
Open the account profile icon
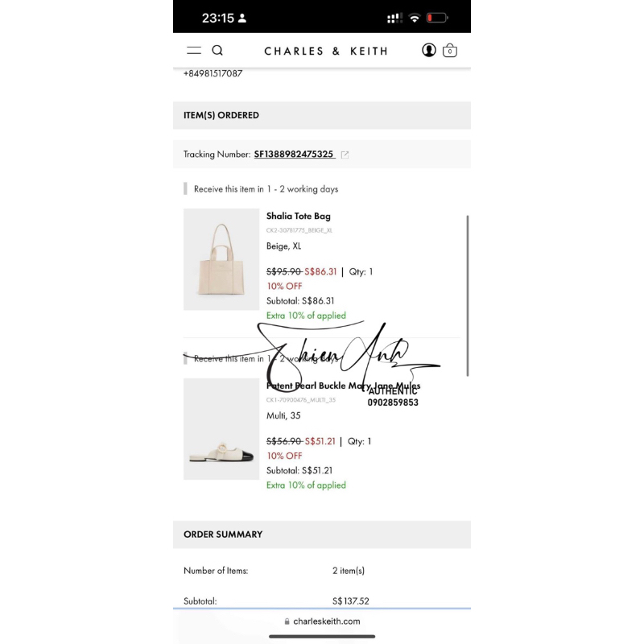[429, 50]
